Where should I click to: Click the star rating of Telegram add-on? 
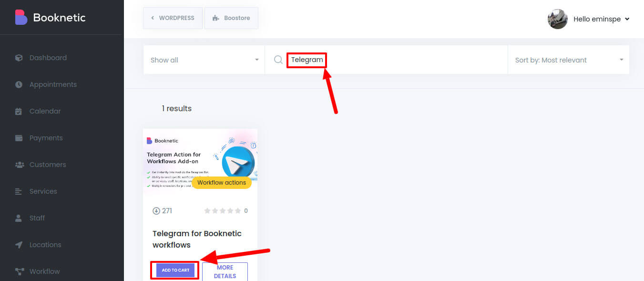pyautogui.click(x=222, y=211)
